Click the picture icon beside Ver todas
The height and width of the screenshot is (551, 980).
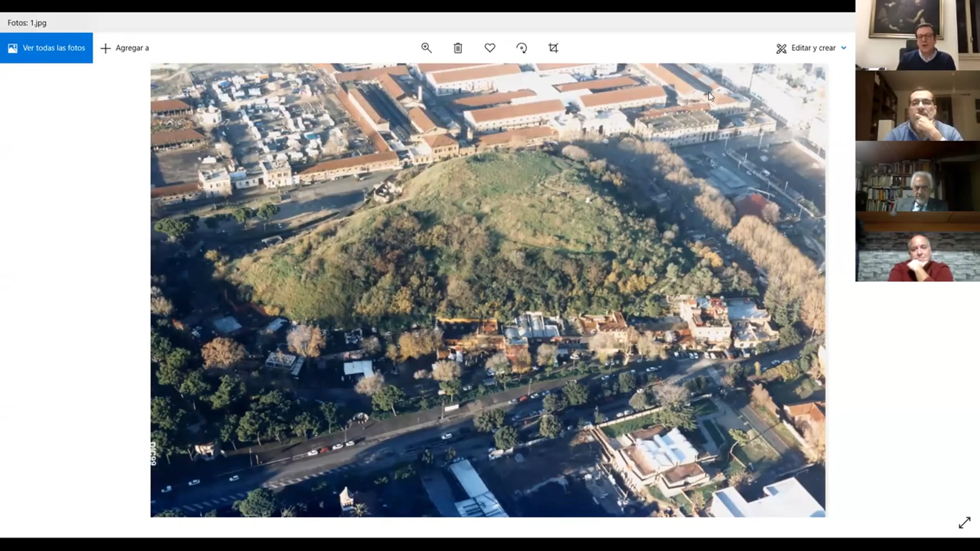(x=13, y=48)
